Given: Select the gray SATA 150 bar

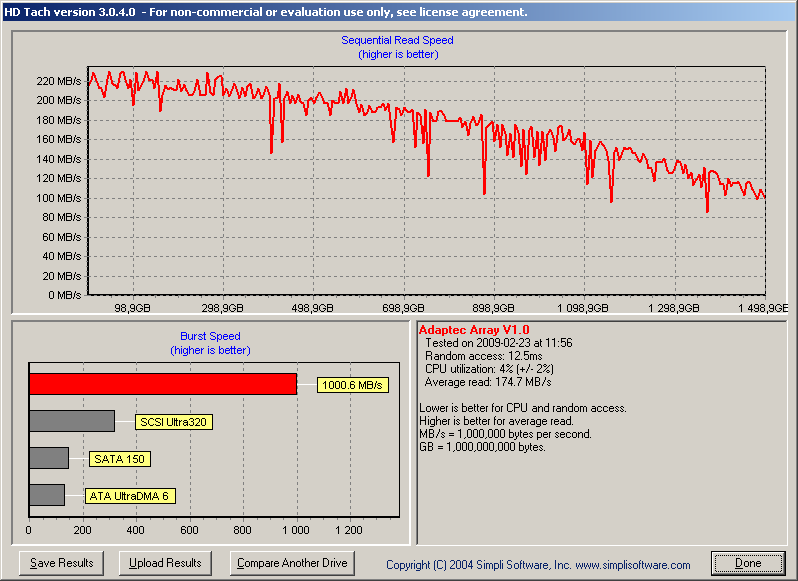Looking at the screenshot, I should (49, 458).
